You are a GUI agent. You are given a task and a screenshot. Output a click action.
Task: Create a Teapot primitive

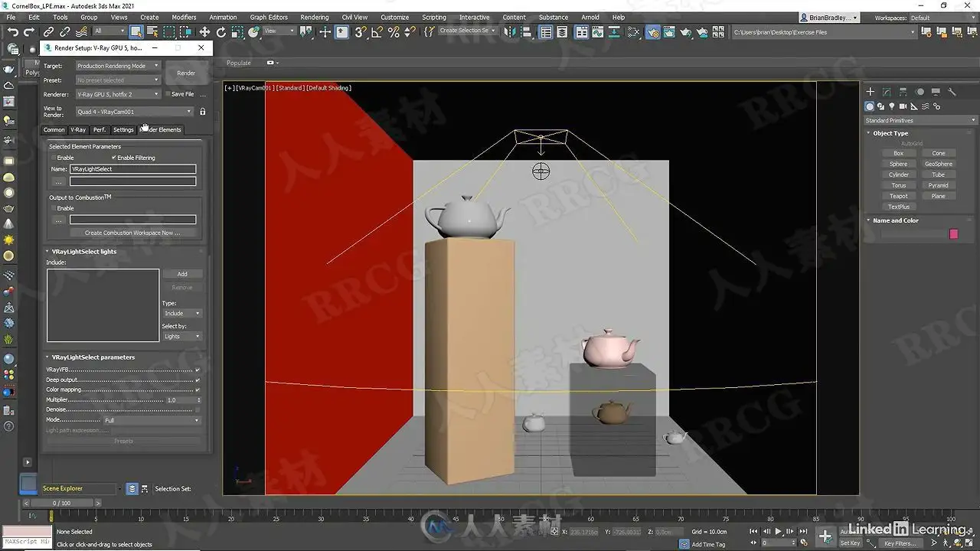pos(899,196)
